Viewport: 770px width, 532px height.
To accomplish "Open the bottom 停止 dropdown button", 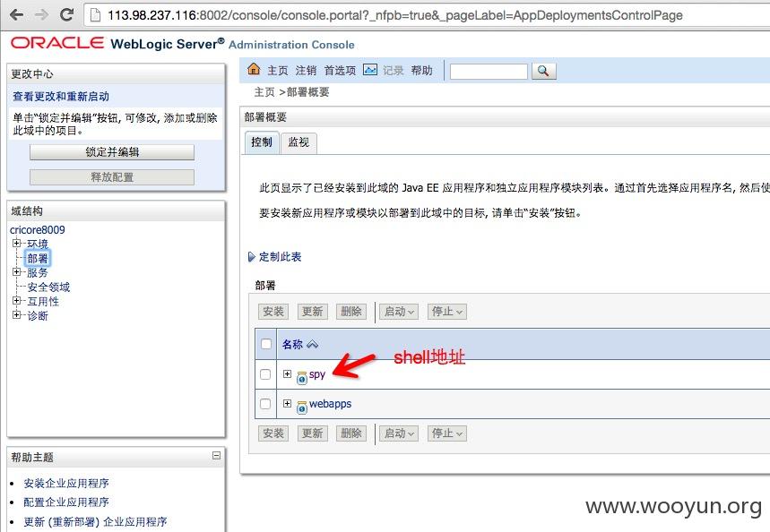I will click(x=447, y=433).
